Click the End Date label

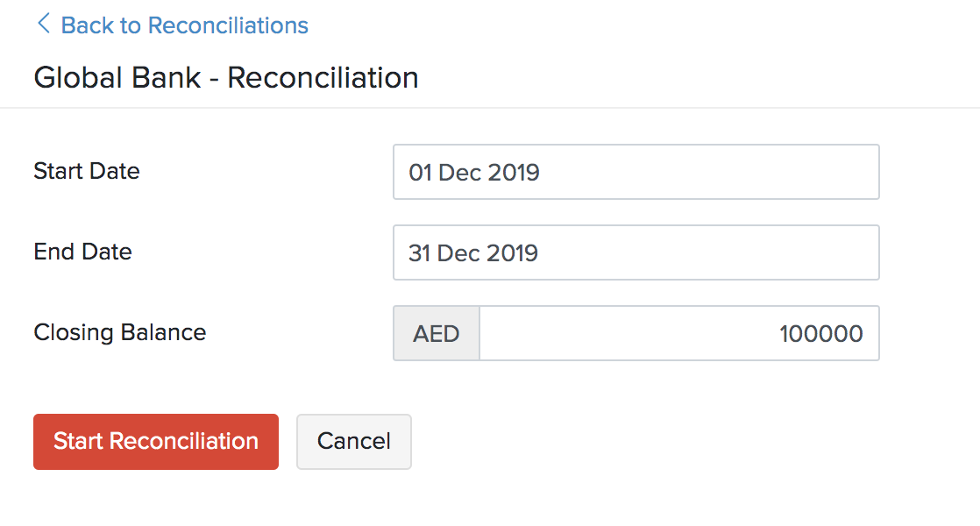82,252
